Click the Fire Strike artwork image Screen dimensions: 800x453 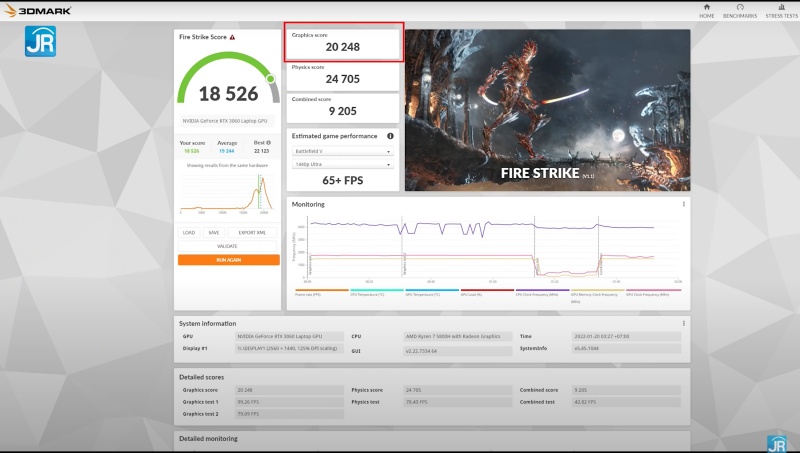547,110
